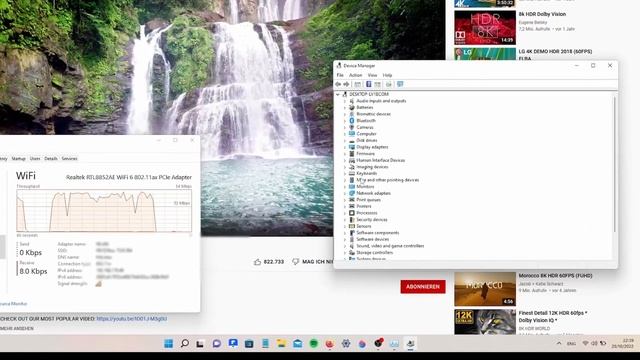The height and width of the screenshot is (360, 640).
Task: Expand Human Interface Devices category
Action: (x=345, y=160)
